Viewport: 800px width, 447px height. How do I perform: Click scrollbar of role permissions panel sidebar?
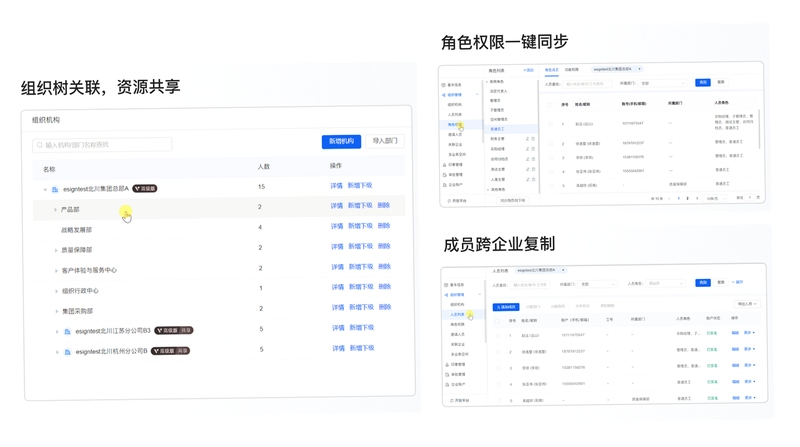tap(483, 111)
